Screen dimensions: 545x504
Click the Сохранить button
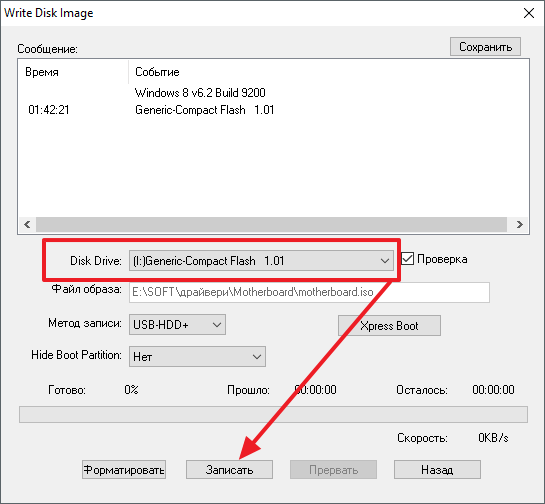pos(485,47)
